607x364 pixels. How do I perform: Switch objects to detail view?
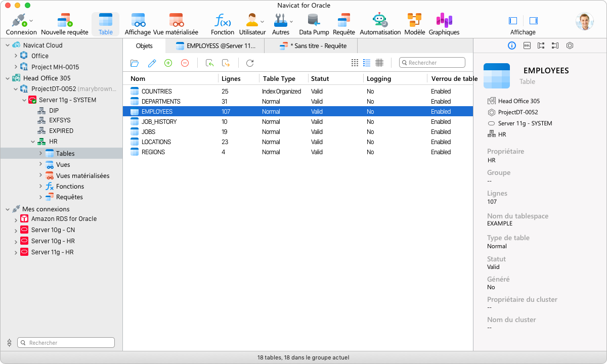click(379, 63)
